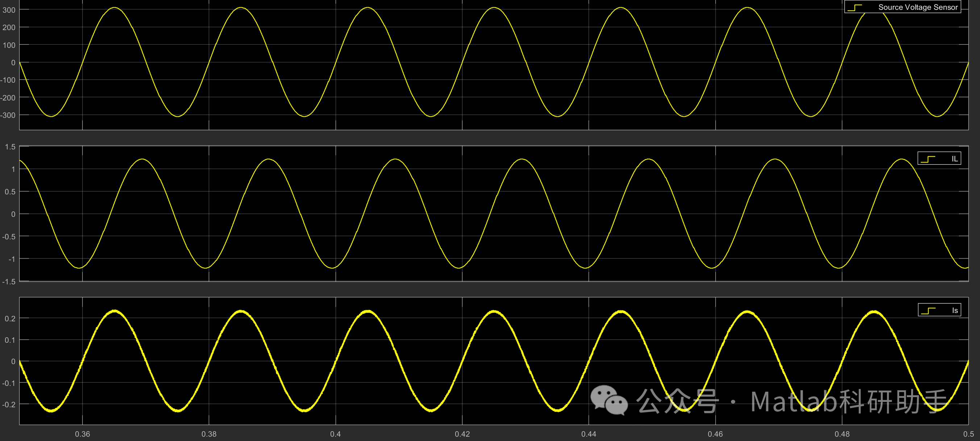Click Source Voltage Sensor legend line icon
Image resolution: width=980 pixels, height=441 pixels.
tap(855, 8)
